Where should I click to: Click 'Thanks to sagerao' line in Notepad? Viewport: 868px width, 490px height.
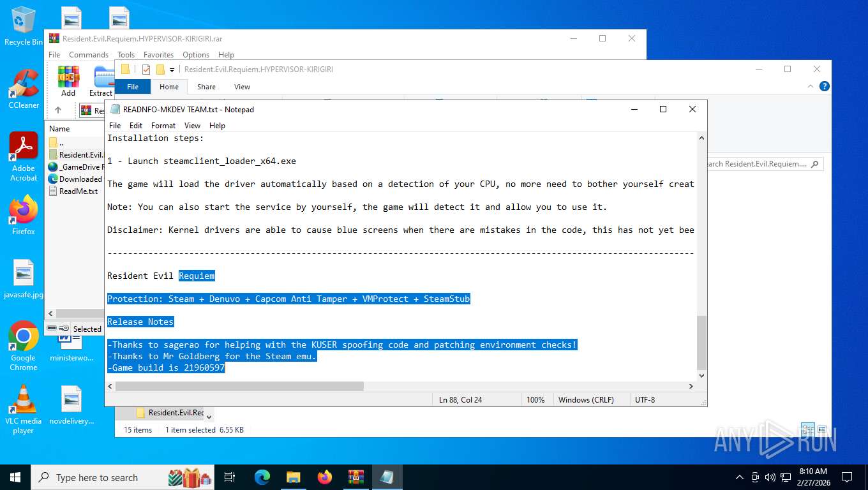pos(342,345)
